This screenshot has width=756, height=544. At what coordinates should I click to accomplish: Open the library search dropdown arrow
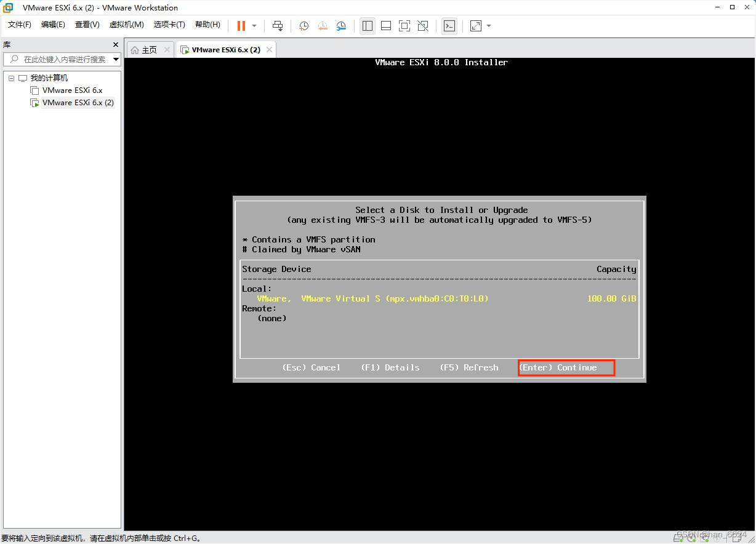(116, 59)
